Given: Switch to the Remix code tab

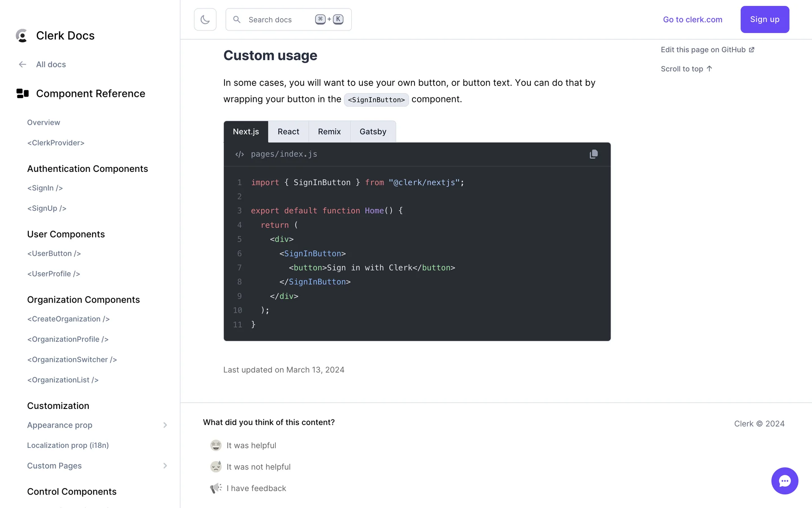Looking at the screenshot, I should [329, 132].
